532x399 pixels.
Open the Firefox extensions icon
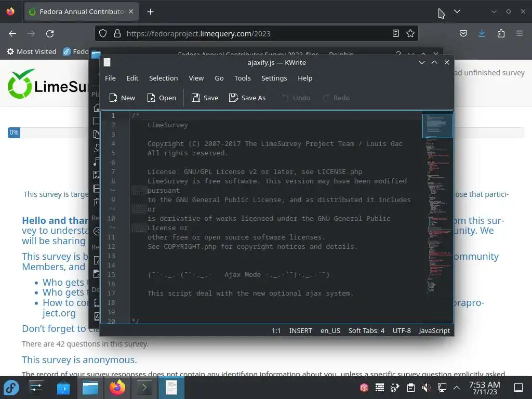click(x=501, y=33)
